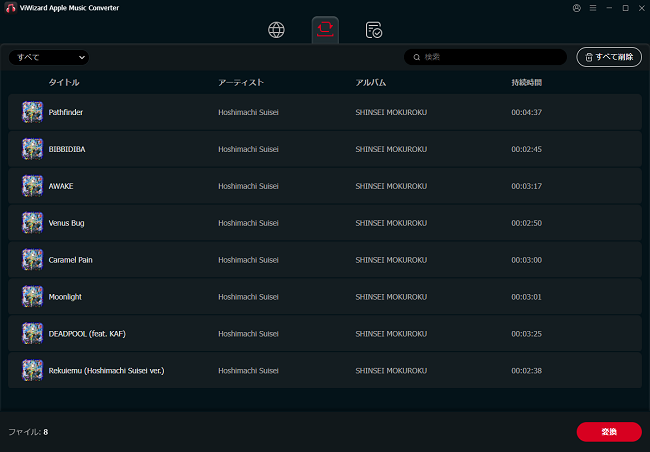Click duration 00:02:50 of Venus Bug

tap(526, 223)
